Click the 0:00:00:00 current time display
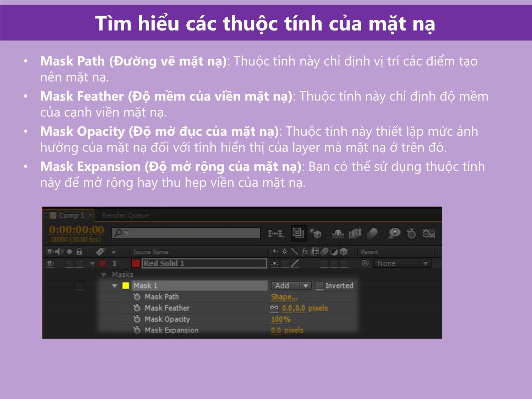Screen dimensions: 532x399 (x=76, y=230)
